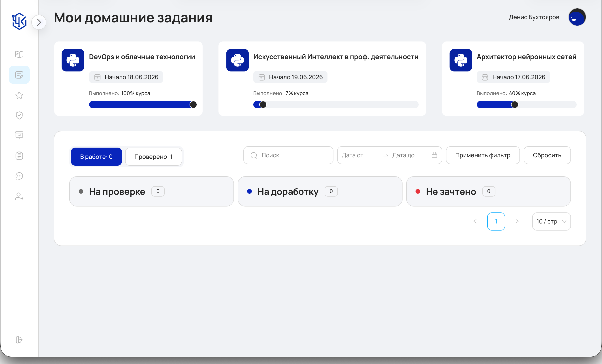
Task: Open the date range calendar icon
Action: tap(434, 155)
